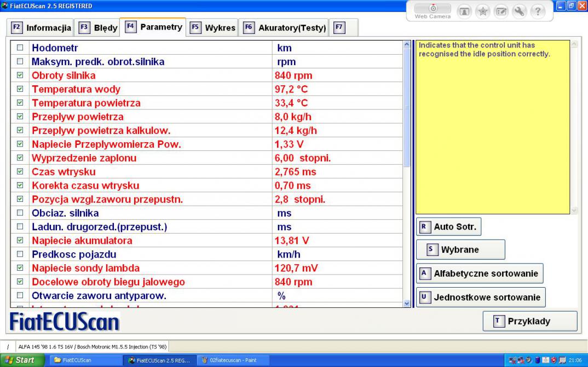Image resolution: width=588 pixels, height=367 pixels.
Task: Click the question mark help icon
Action: (538, 11)
